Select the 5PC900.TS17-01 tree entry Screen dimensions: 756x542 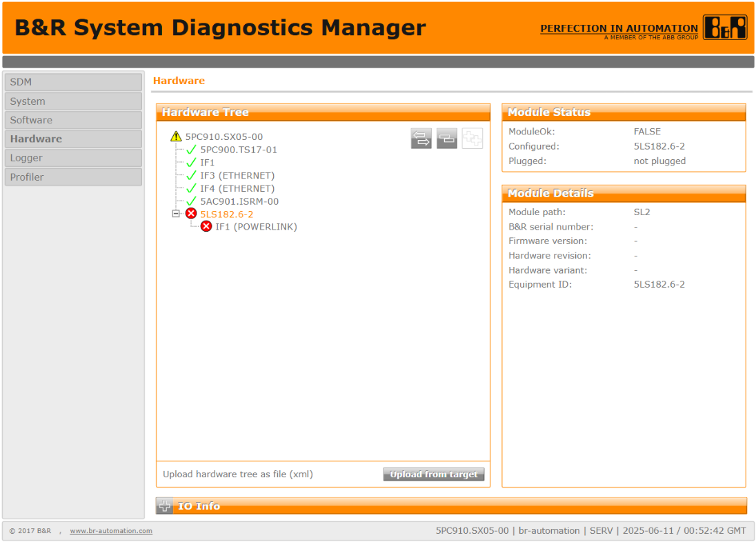pos(239,150)
